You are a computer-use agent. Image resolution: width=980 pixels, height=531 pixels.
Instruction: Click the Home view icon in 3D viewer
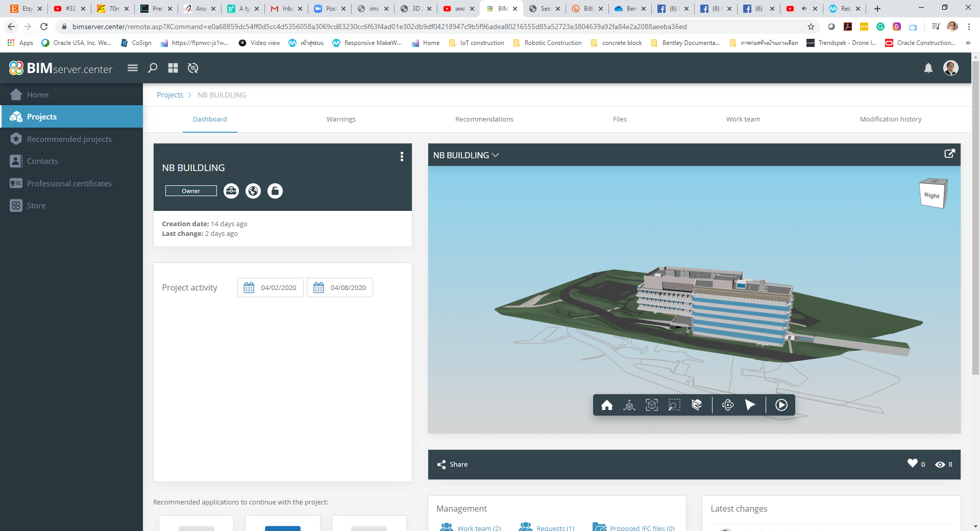pos(607,405)
